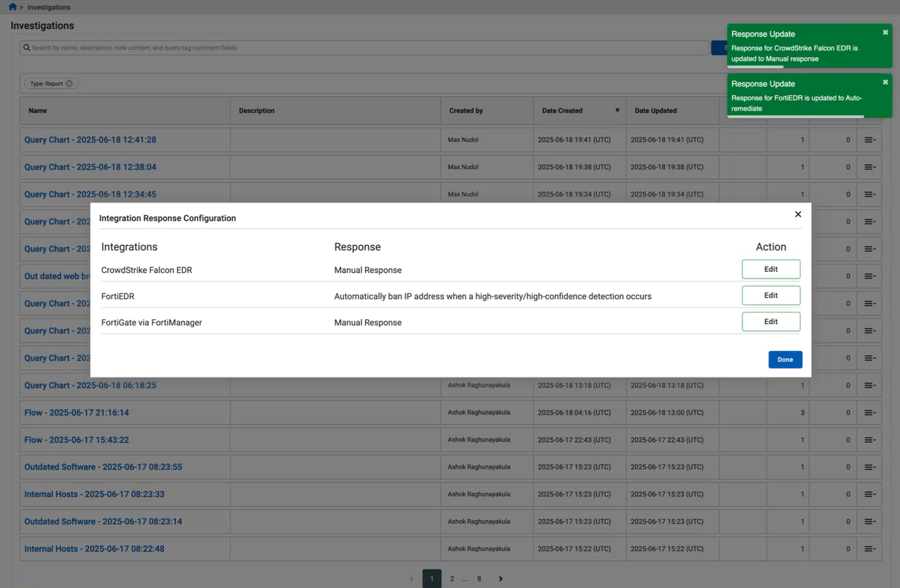Sort by Date Created column arrow

coord(617,110)
